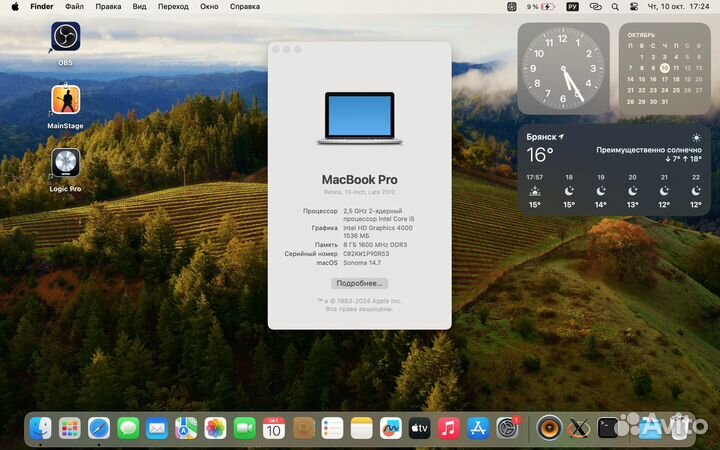Open App Store from the Dock
This screenshot has height=450, width=720.
(x=478, y=429)
